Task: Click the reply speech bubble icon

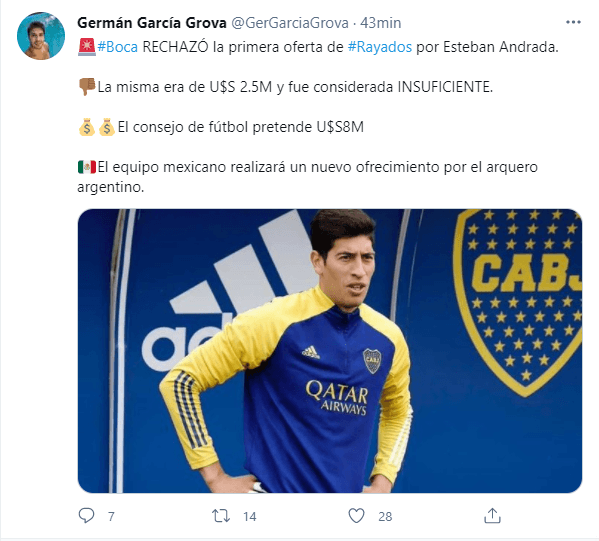Action: [x=86, y=516]
